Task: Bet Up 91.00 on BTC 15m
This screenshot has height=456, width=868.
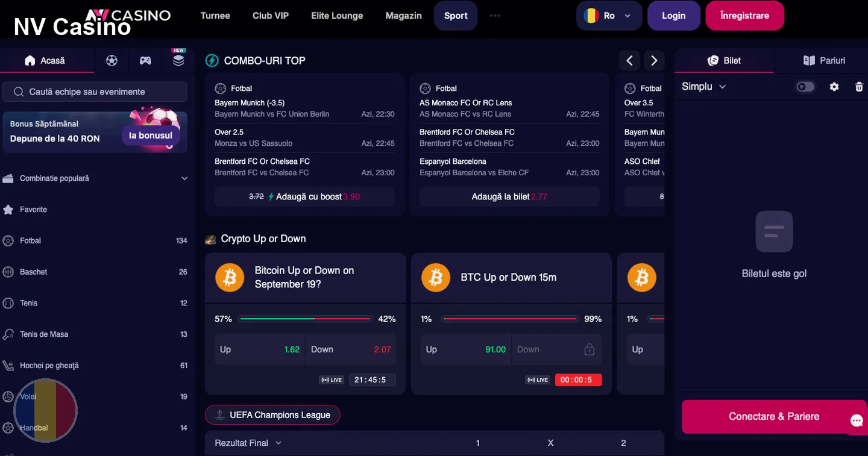Action: (466, 349)
